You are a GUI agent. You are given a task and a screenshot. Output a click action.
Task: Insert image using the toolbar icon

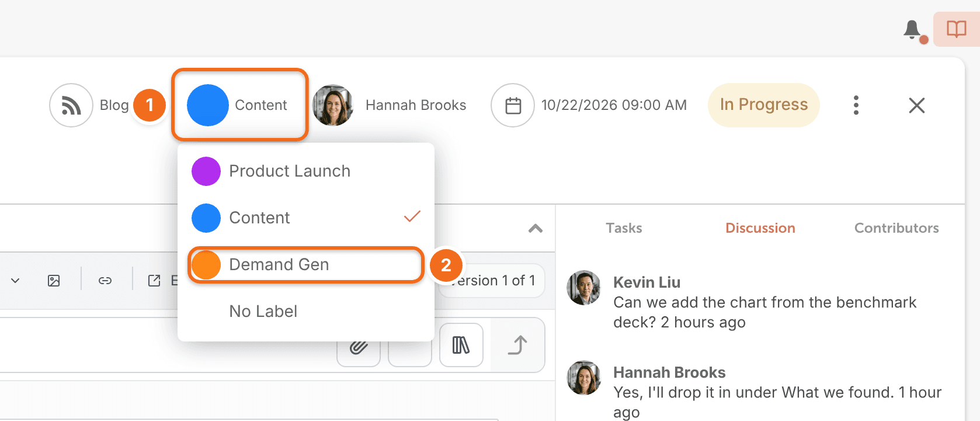[x=54, y=281]
